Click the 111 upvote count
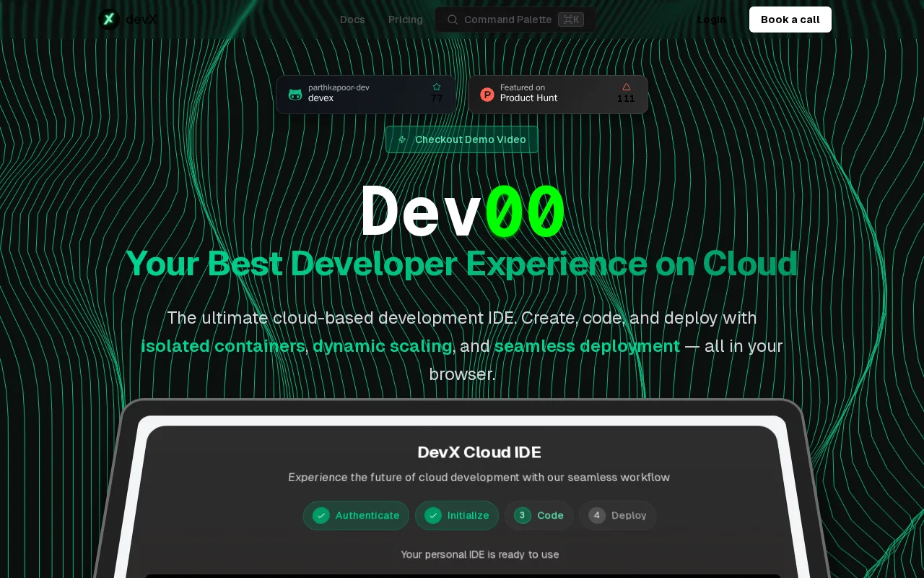The width and height of the screenshot is (924, 578). [x=627, y=98]
